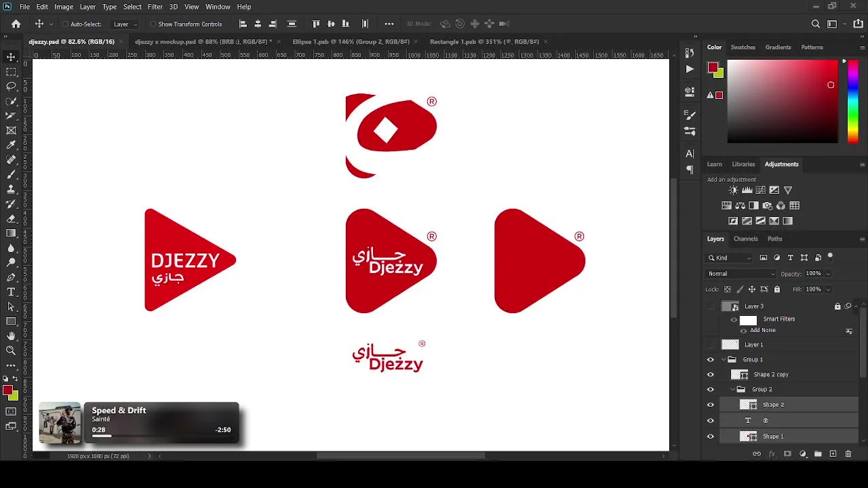Collapse Layer 3 smart filters arrow

(x=856, y=306)
